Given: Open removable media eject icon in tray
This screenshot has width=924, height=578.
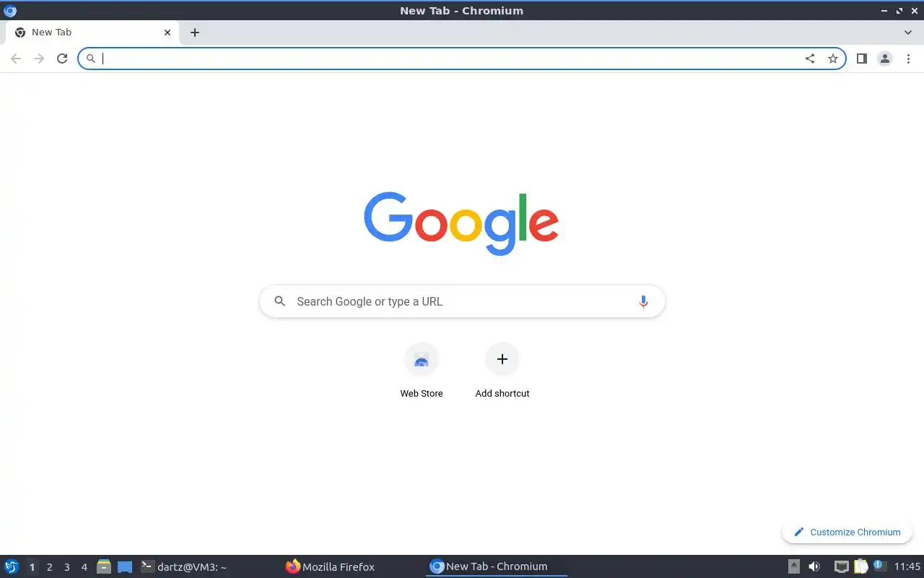Looking at the screenshot, I should tap(794, 566).
